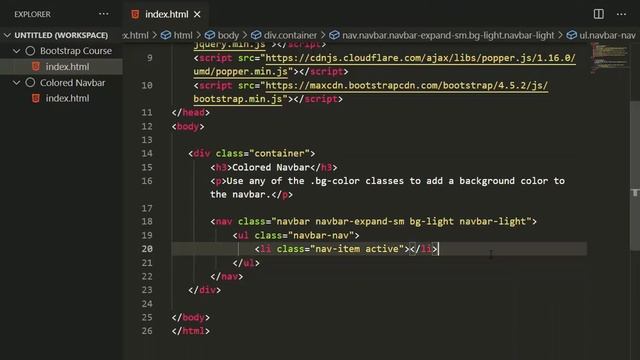
Task: Click the minimap code overview
Action: click(x=609, y=57)
